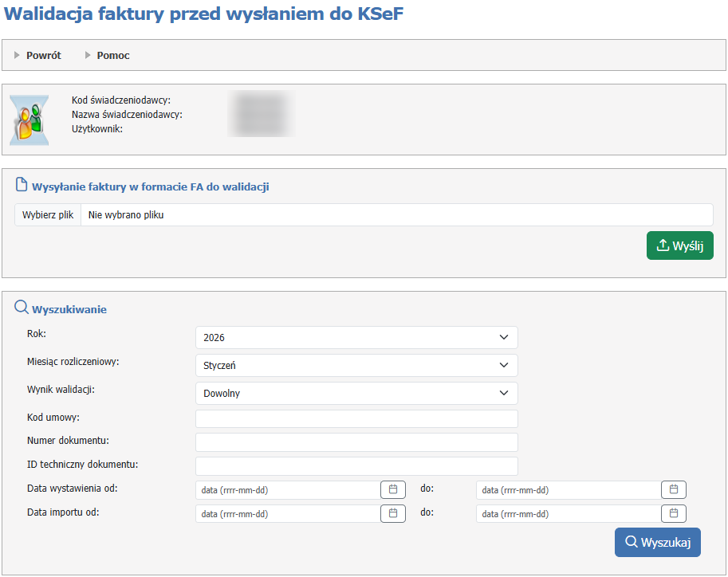Open calendar picker for Data importu od
The width and height of the screenshot is (728, 577).
click(392, 513)
